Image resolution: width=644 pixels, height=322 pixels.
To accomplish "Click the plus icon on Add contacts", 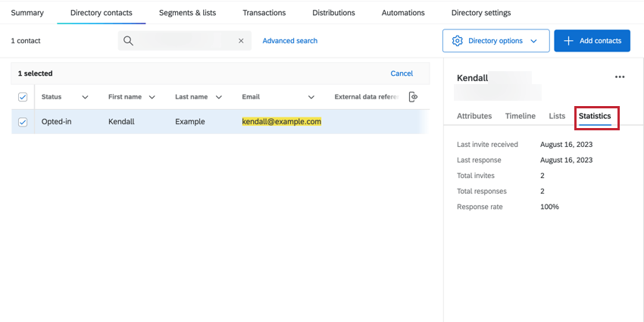I will [568, 41].
